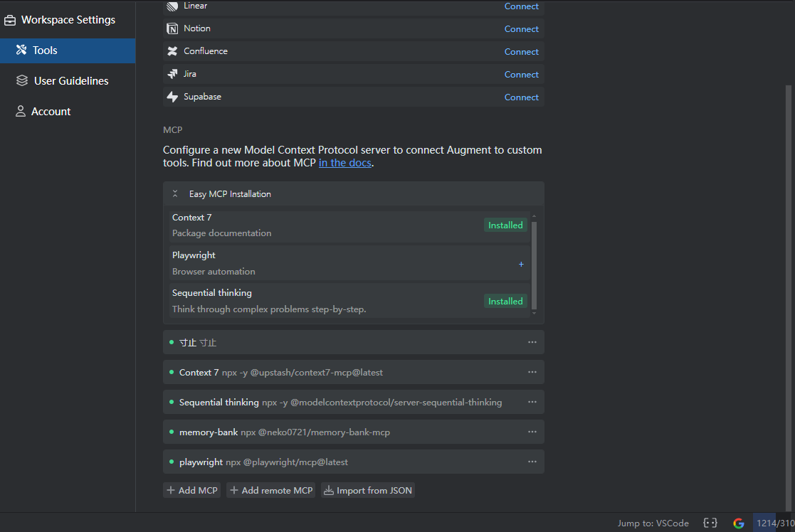795x532 pixels.
Task: Open options menu for playwright MCP server
Action: (532, 462)
